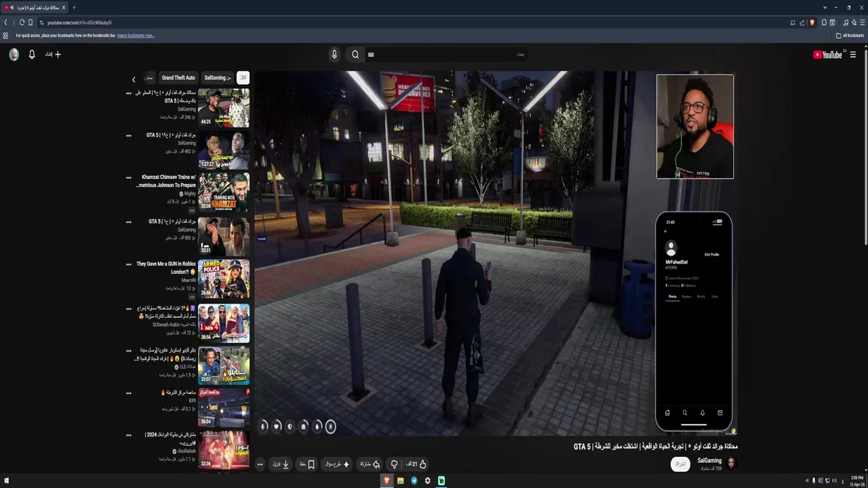Viewport: 868px width, 488px height.
Task: Select the SalGaming filter chip
Action: click(x=217, y=78)
